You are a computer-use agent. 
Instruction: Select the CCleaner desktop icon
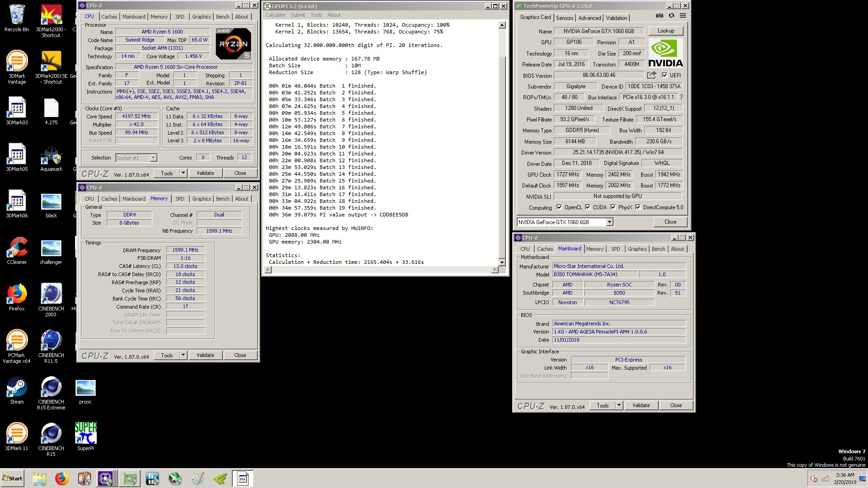coord(17,251)
